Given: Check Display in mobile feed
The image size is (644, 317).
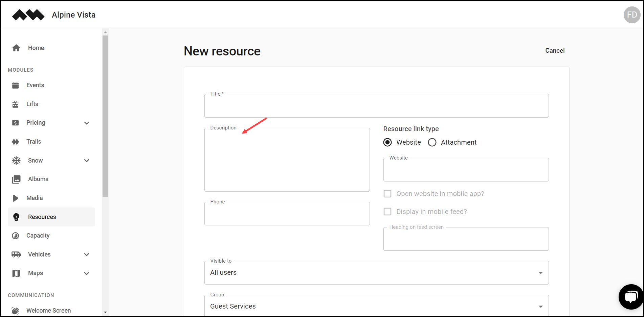Looking at the screenshot, I should pyautogui.click(x=387, y=211).
